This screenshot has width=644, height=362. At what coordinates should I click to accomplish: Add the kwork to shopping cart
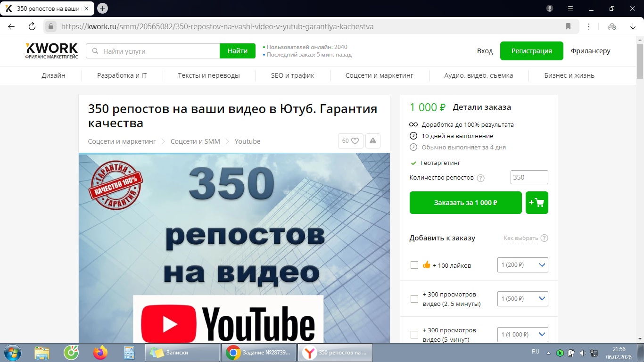pyautogui.click(x=537, y=203)
